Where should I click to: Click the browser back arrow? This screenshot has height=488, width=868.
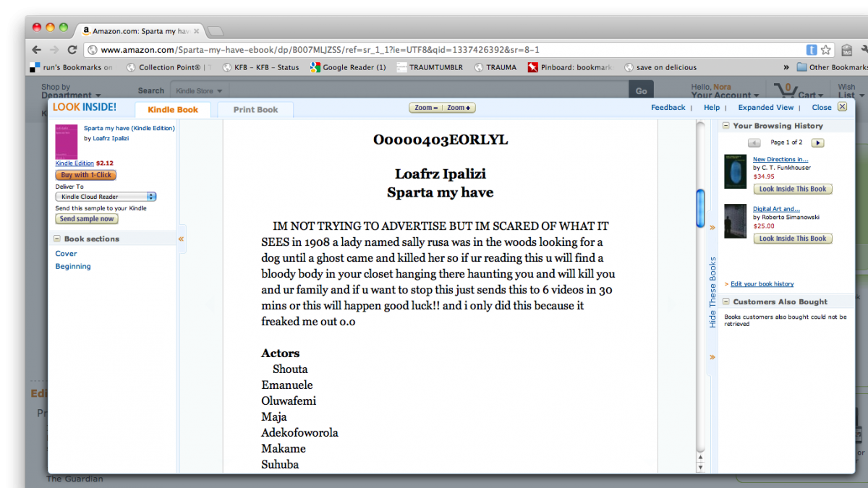pos(37,50)
